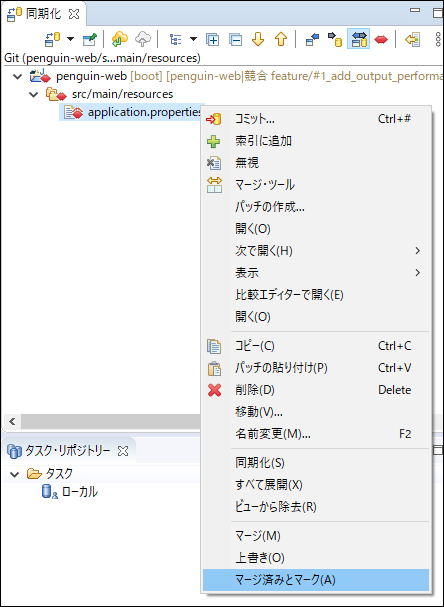Choose 削除(D) from context menu
Screen dimensions: 444x607
(315, 390)
